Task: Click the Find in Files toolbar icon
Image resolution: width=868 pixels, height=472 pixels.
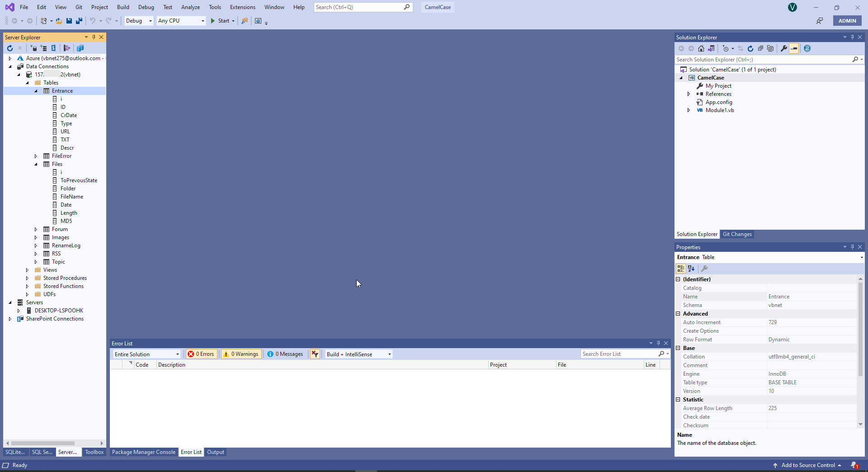Action: coord(245,21)
